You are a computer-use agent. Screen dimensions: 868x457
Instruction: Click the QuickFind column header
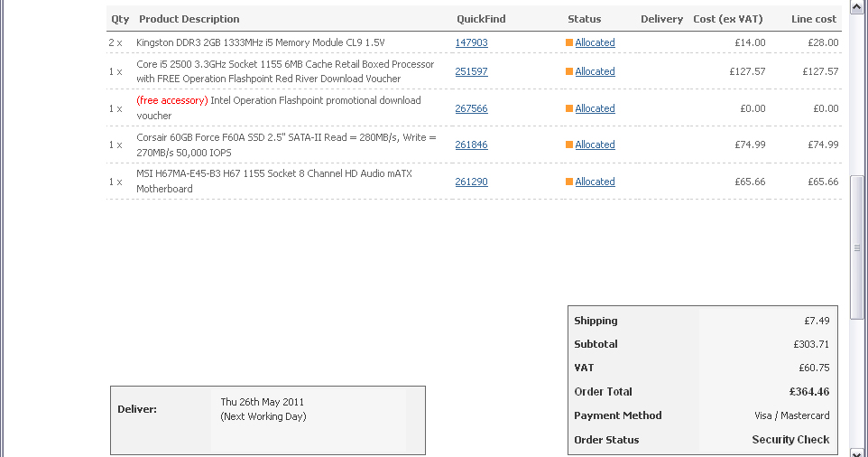(x=481, y=19)
